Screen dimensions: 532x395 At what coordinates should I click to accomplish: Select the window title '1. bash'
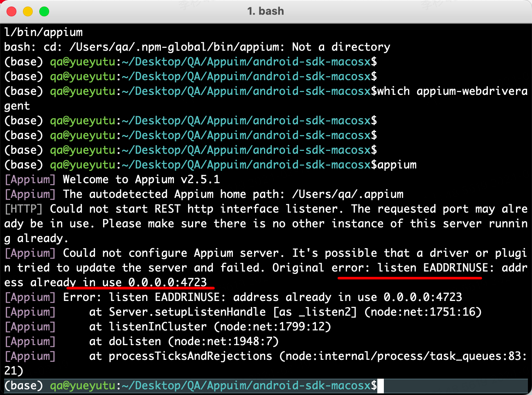266,11
